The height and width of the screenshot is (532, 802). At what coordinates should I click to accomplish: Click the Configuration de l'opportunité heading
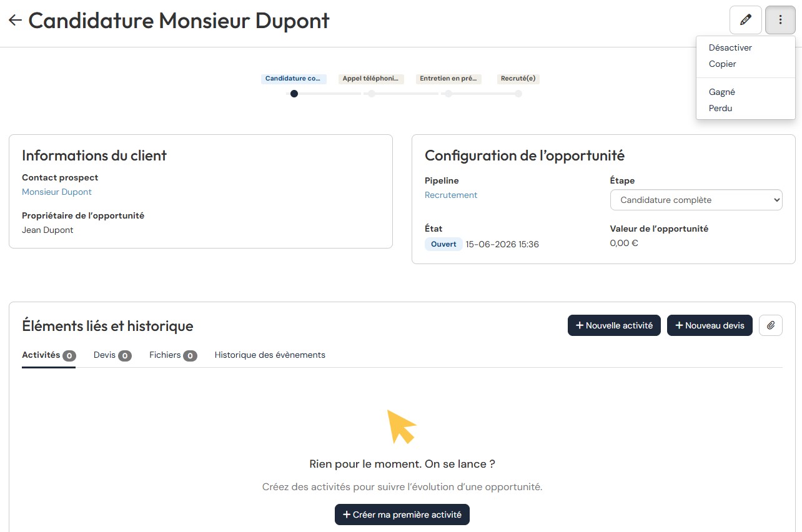click(525, 155)
